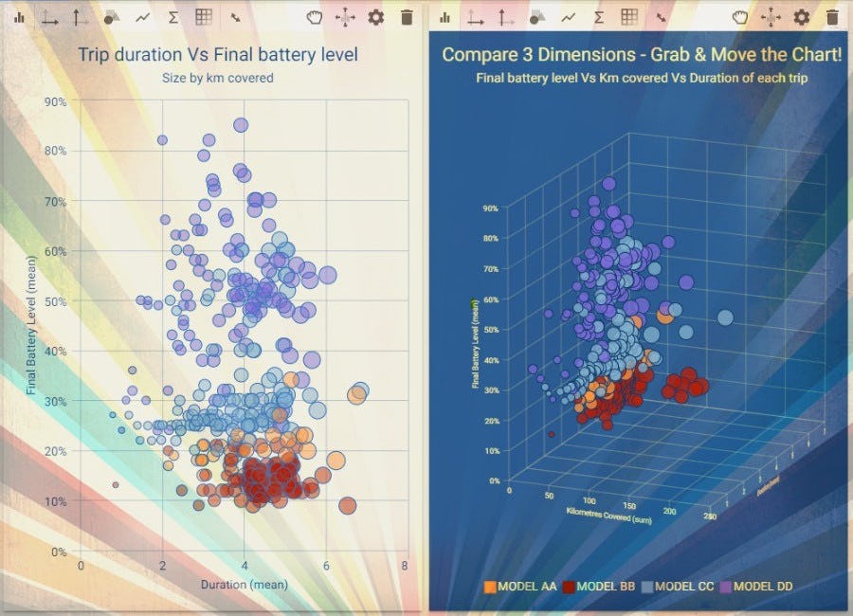Click 'Duration (mean)' axis title on left chart
The width and height of the screenshot is (853, 616).
(x=245, y=585)
